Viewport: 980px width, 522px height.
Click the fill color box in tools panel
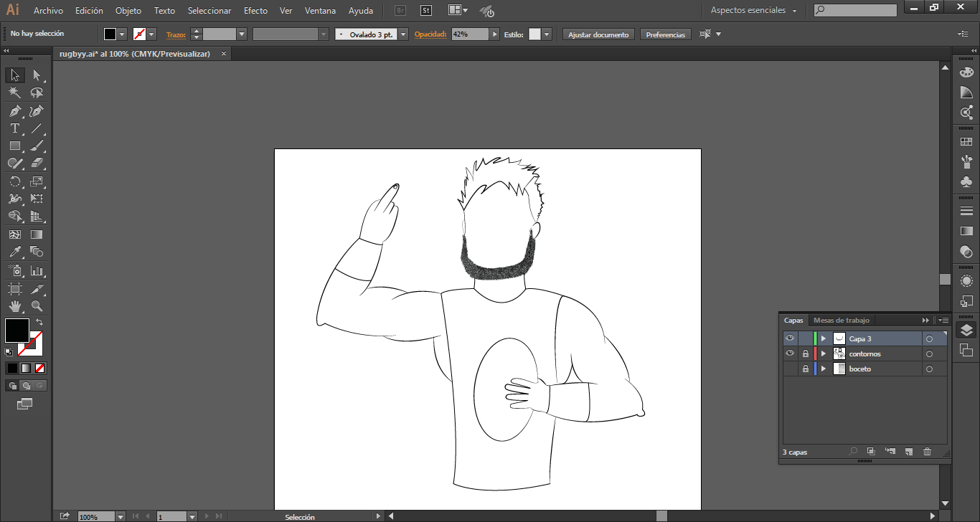(x=17, y=331)
